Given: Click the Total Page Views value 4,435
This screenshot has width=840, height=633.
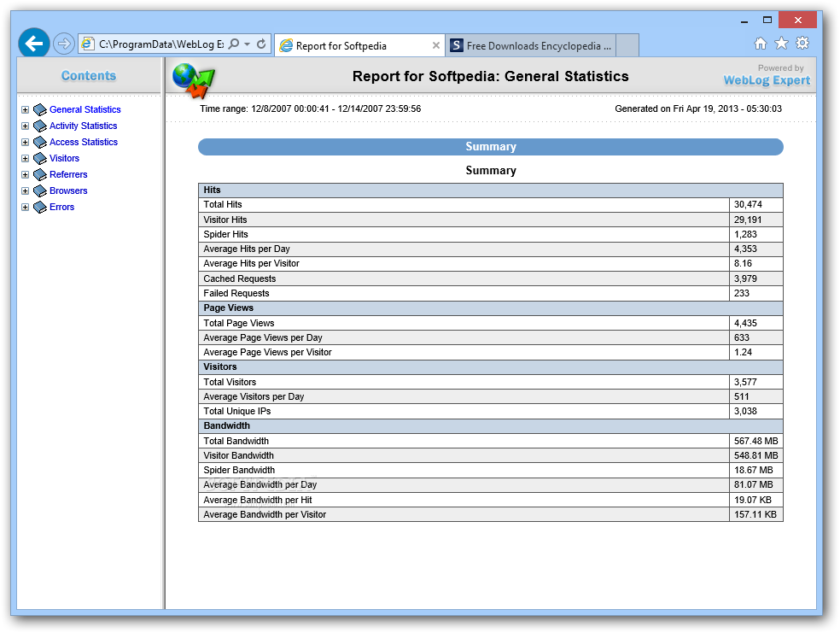Looking at the screenshot, I should [745, 323].
